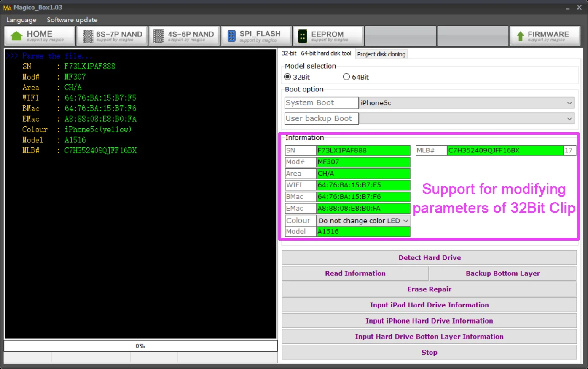588x369 pixels.
Task: Click the 4S-6P NAND chip icon
Action: pos(158,36)
